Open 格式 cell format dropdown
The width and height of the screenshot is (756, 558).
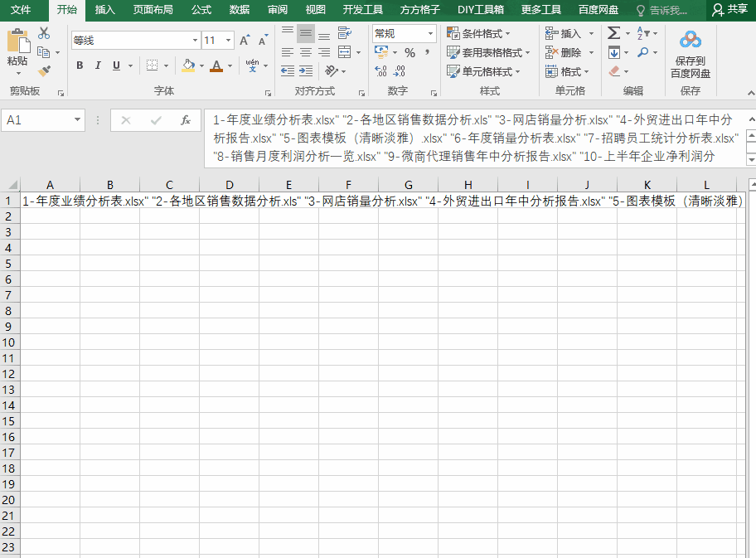click(568, 71)
